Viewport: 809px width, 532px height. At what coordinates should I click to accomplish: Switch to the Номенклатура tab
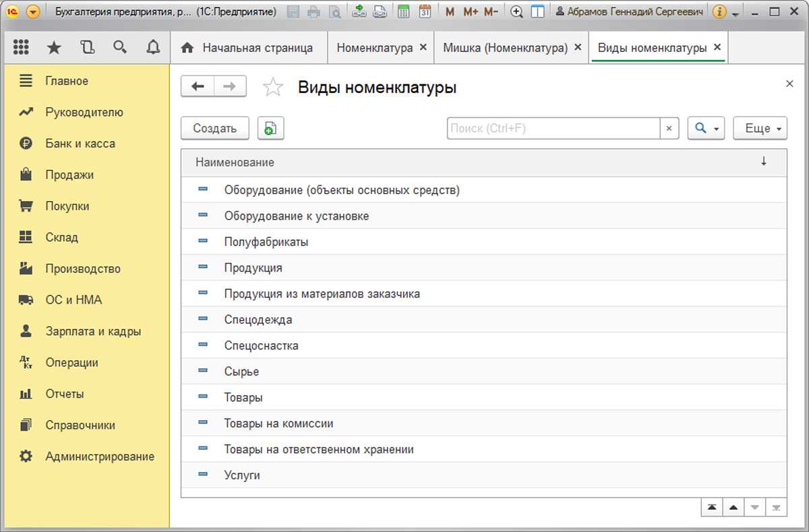pos(374,48)
